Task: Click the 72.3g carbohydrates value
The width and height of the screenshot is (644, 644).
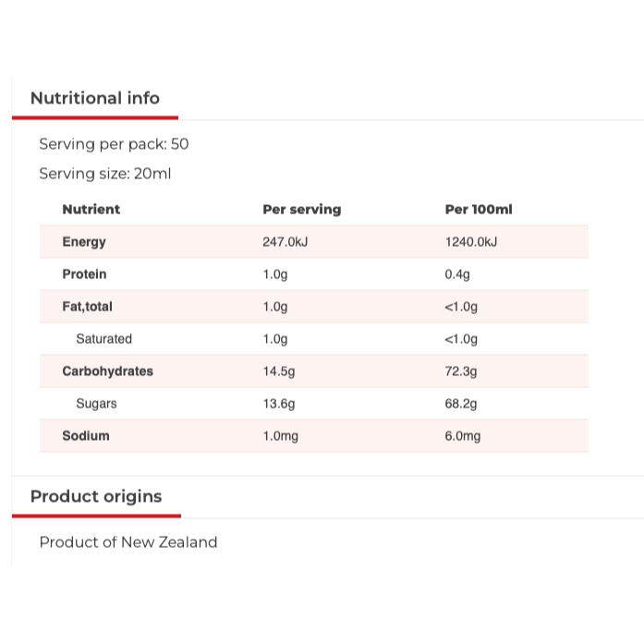Action: tap(461, 371)
